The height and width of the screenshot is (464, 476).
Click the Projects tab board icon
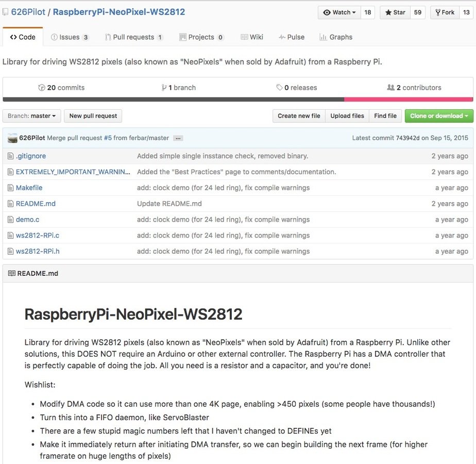(183, 37)
